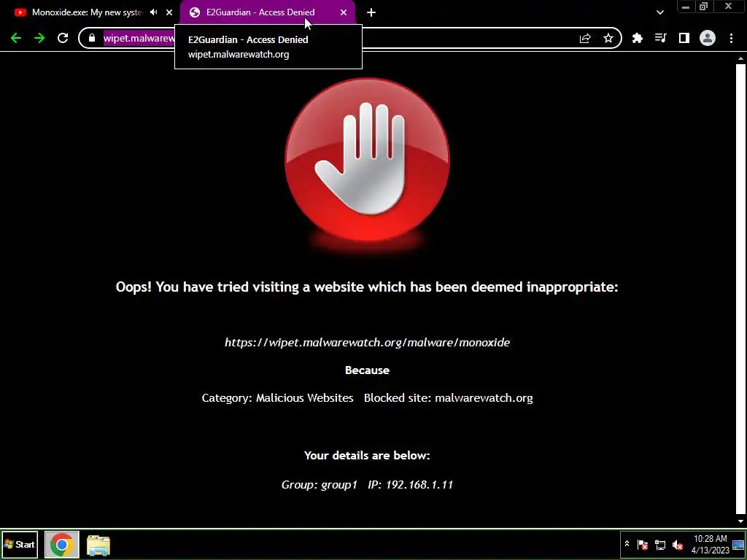Click the address bar URL field
This screenshot has width=747, height=560.
(x=350, y=38)
